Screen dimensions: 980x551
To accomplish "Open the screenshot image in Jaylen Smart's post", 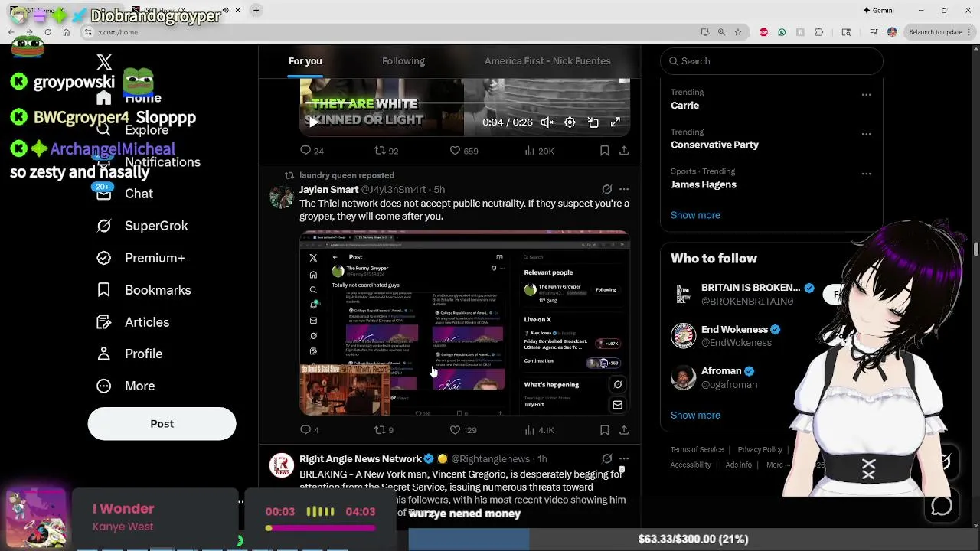I will click(465, 323).
